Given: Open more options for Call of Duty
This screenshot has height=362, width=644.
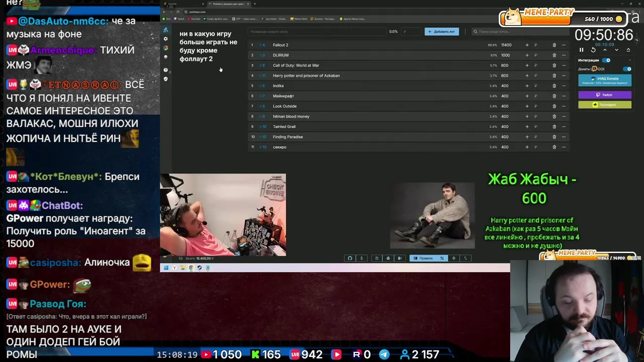Looking at the screenshot, I should [563, 65].
